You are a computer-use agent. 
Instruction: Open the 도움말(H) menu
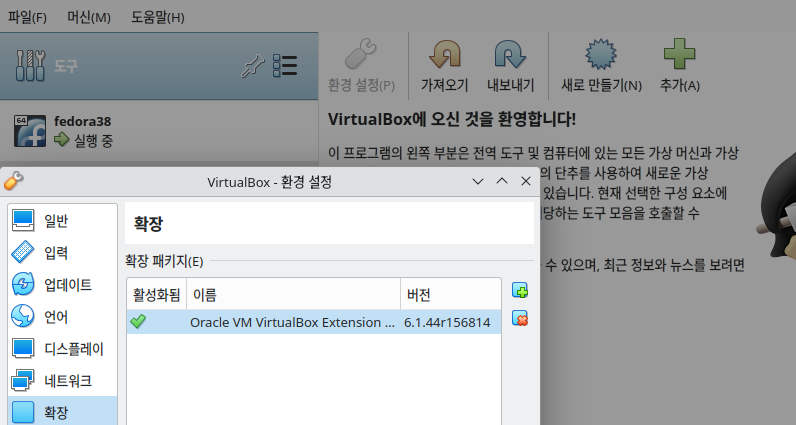[x=157, y=17]
